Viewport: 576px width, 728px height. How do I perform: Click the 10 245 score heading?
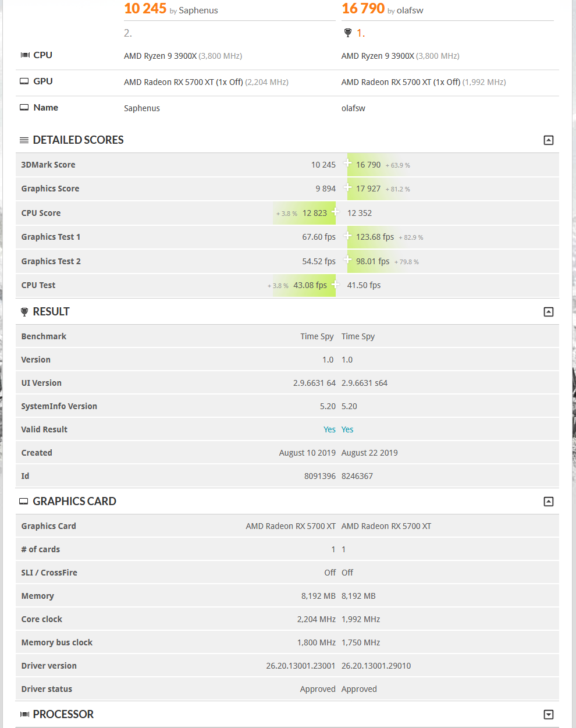(x=145, y=9)
